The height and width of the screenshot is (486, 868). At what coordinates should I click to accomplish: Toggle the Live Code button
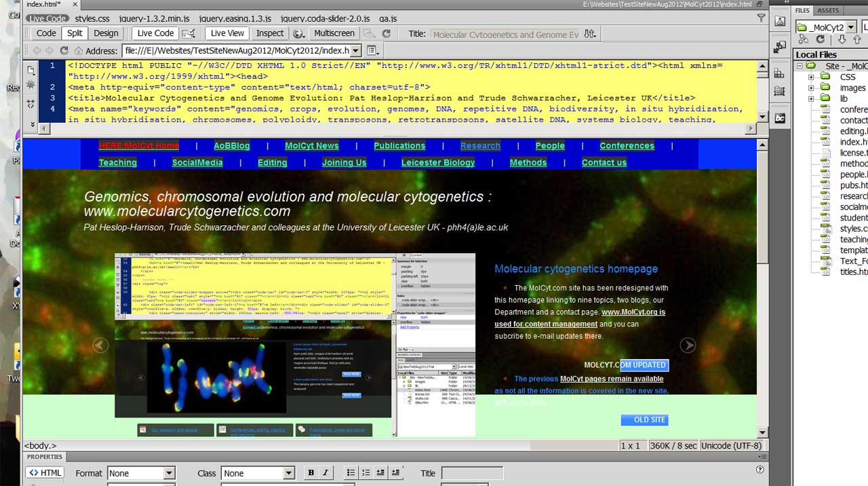coord(155,33)
